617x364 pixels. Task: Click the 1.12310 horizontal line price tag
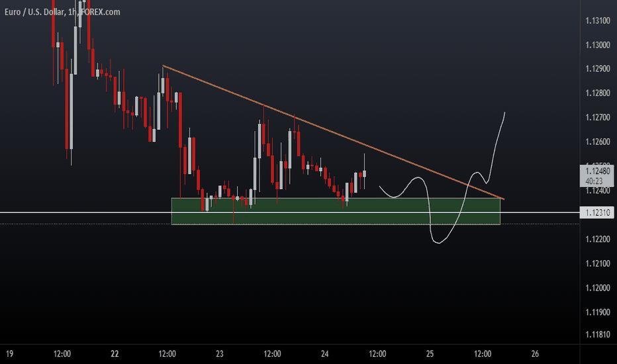597,213
